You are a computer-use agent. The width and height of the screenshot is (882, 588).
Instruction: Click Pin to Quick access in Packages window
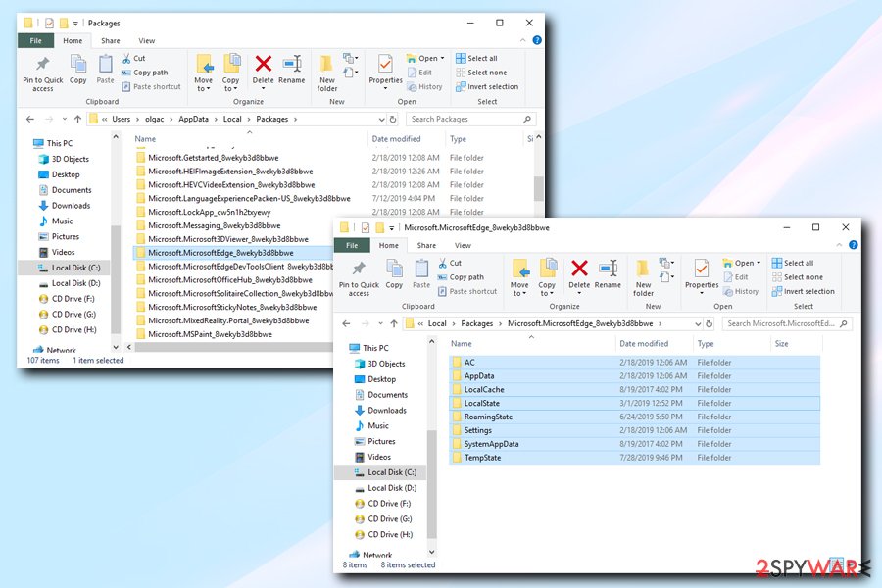click(x=43, y=73)
